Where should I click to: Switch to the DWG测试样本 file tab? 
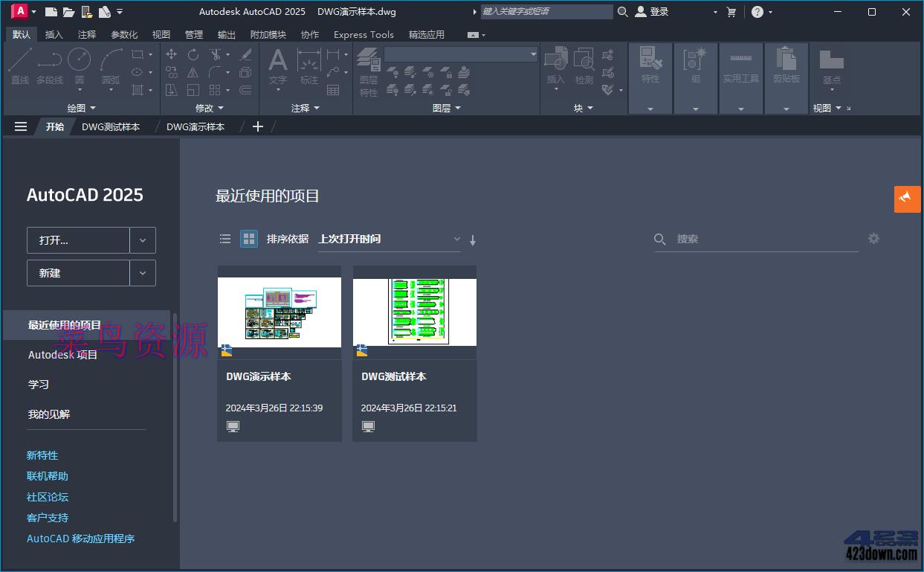coord(112,126)
